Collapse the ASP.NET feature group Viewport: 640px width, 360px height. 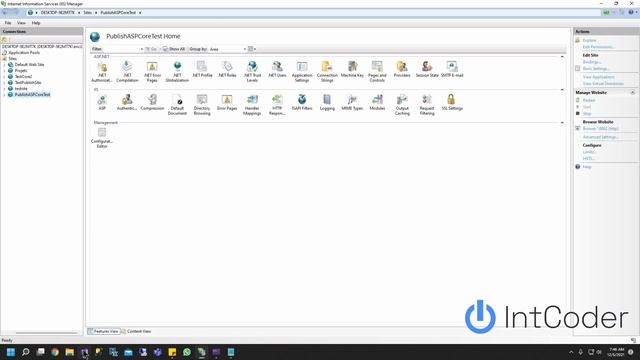[562, 57]
